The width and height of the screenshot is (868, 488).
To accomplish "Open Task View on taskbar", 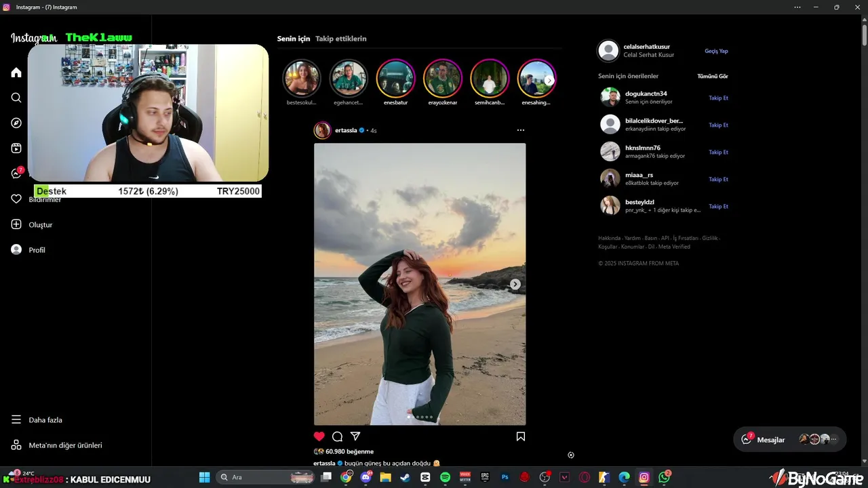I will pyautogui.click(x=326, y=477).
